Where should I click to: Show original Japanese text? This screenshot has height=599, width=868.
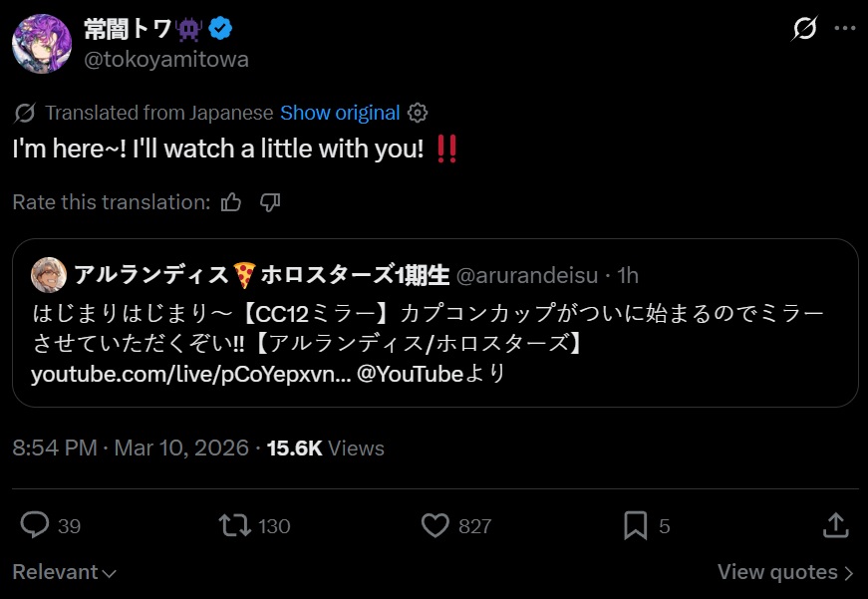(x=340, y=113)
